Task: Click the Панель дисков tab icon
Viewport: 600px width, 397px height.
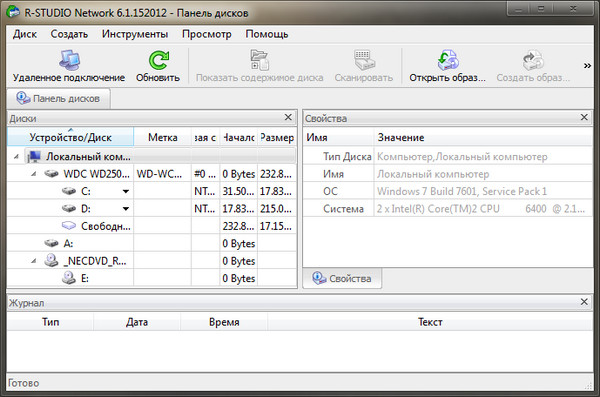Action: (23, 98)
